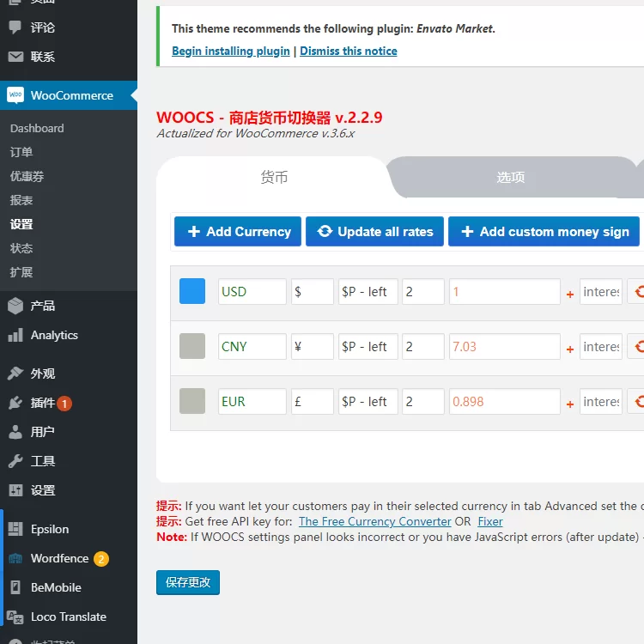Click the 插件 plug icon
This screenshot has width=644, height=644.
(x=15, y=403)
